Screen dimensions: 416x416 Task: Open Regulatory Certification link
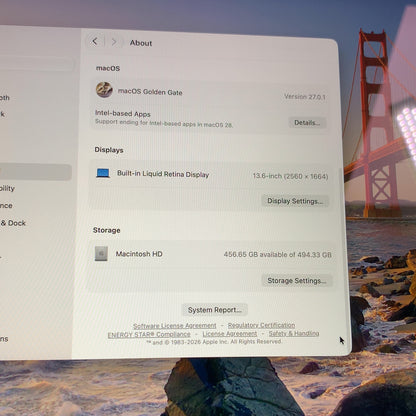[x=261, y=325]
